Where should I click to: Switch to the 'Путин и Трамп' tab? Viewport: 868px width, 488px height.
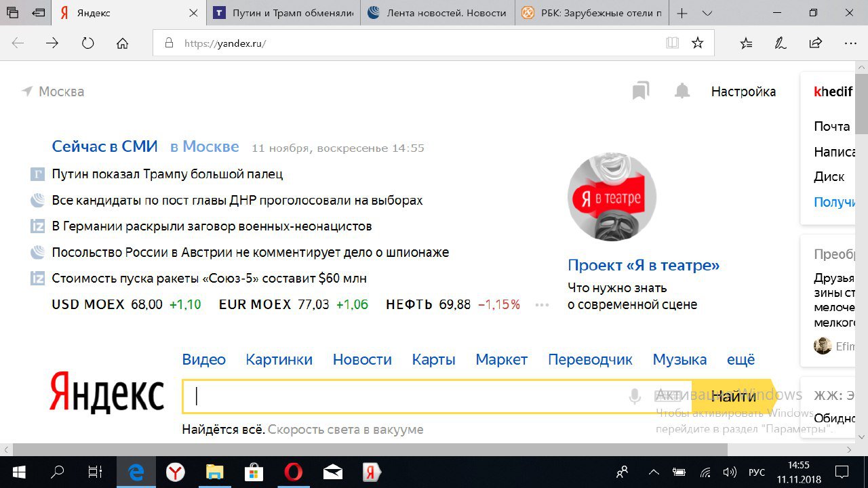tap(283, 14)
